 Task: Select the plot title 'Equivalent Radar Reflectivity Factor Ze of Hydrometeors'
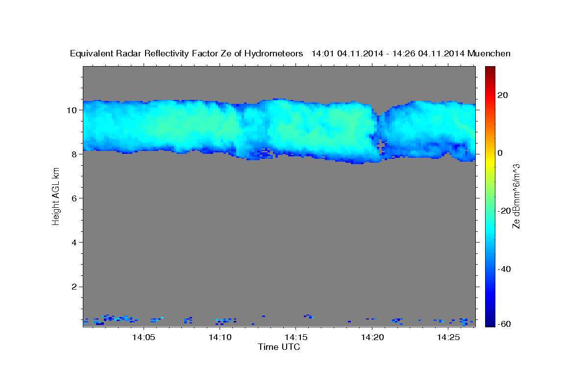pos(187,53)
